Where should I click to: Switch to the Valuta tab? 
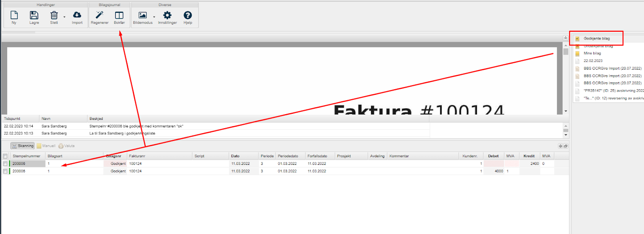(67, 146)
